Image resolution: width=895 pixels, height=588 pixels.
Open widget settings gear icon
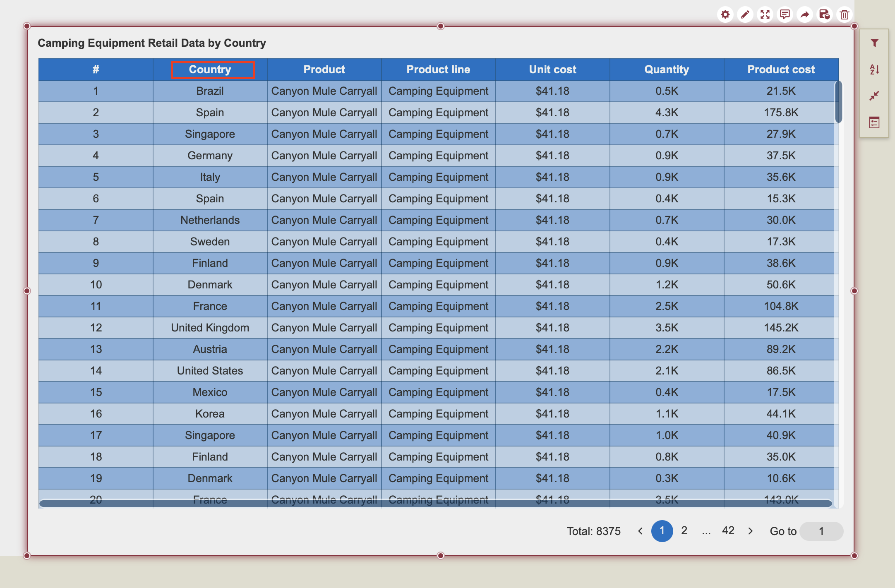click(x=725, y=15)
